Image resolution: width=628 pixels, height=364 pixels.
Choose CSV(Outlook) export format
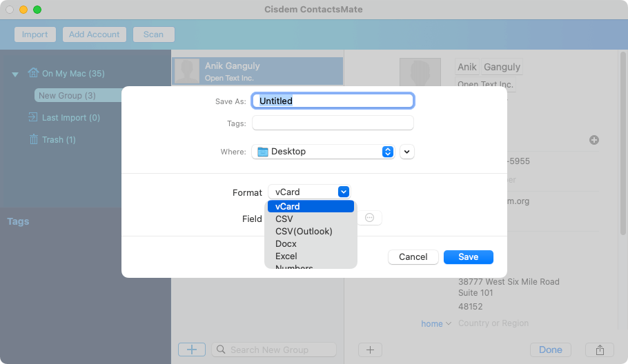311,231
